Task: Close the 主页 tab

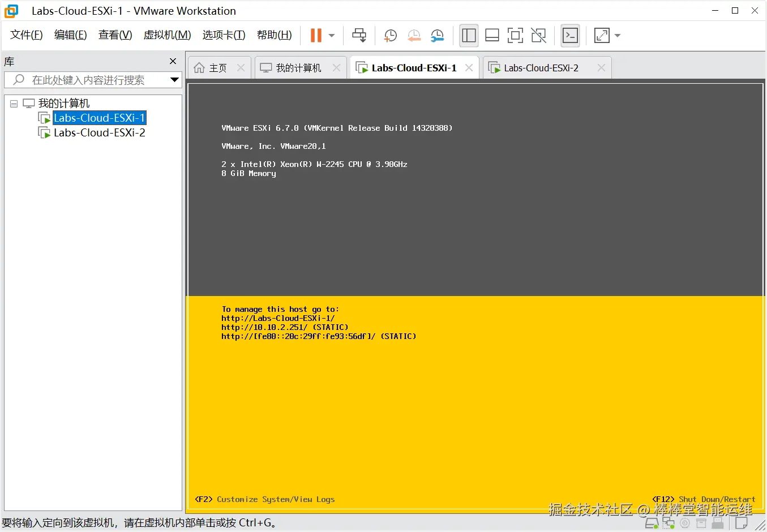Action: [241, 68]
